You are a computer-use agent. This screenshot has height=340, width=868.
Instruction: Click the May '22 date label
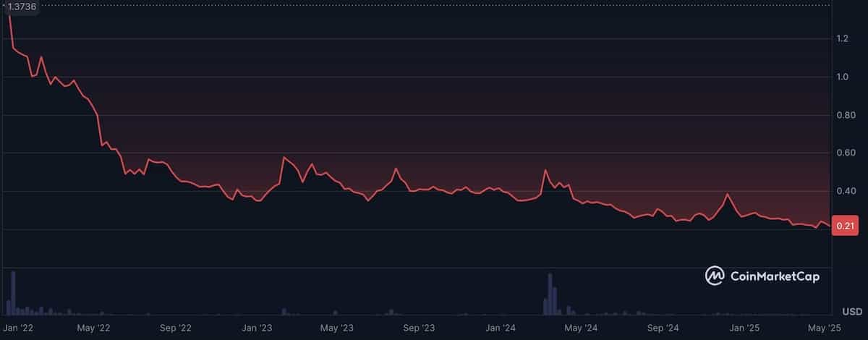(93, 328)
